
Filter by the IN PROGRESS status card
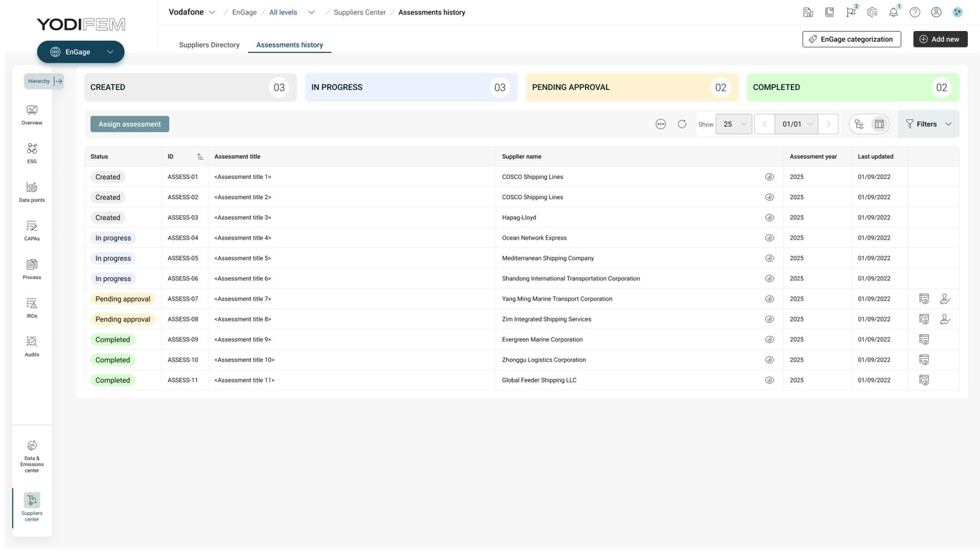(411, 87)
